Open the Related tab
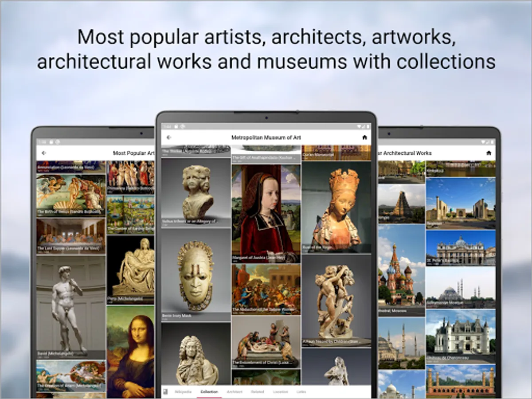Screen dimensions: 532x399 pyautogui.click(x=257, y=392)
